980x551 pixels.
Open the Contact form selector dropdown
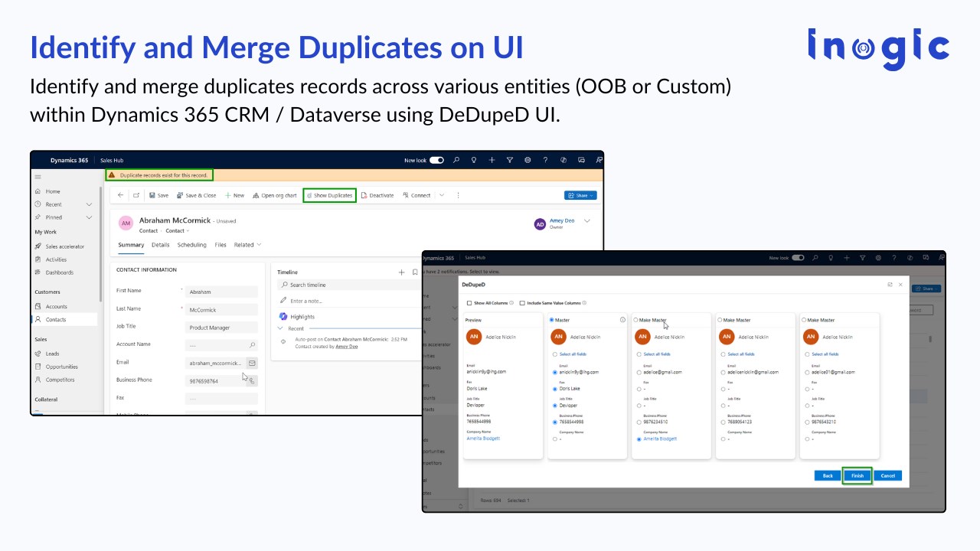178,230
